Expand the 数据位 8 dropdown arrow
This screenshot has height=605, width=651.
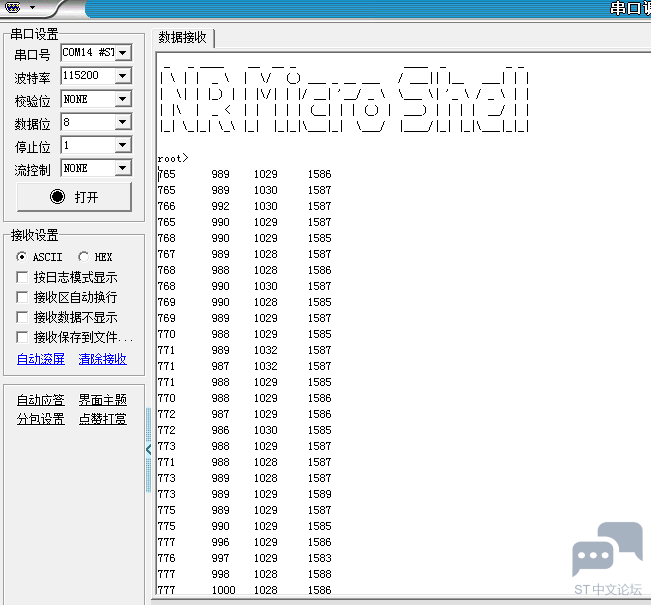tap(123, 122)
